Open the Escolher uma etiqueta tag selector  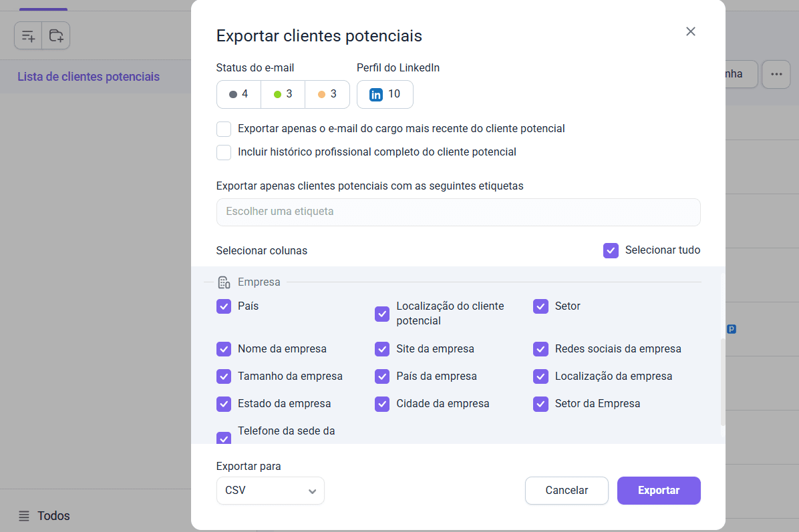click(458, 212)
